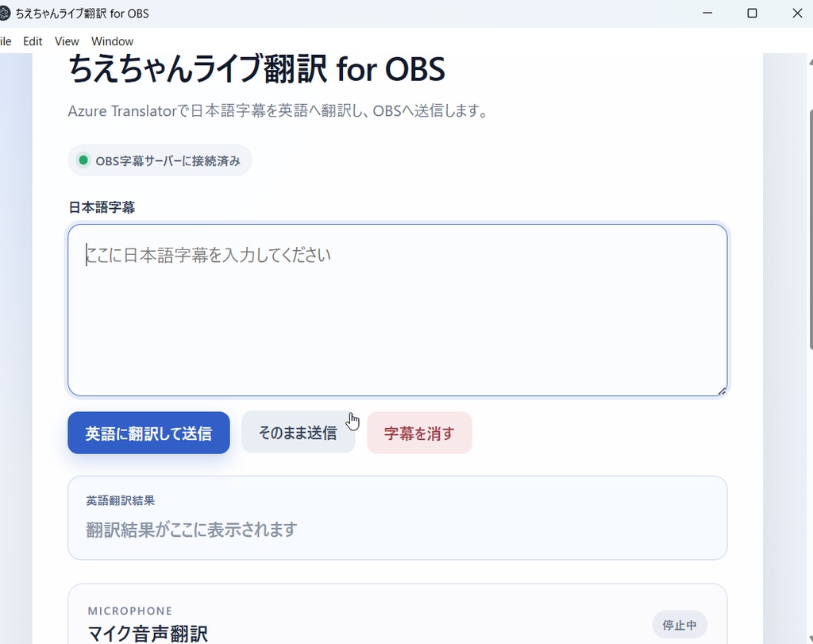Click the 翻訳結果がここに表示されます placeholder text
Viewport: 813px width, 644px height.
(x=191, y=530)
